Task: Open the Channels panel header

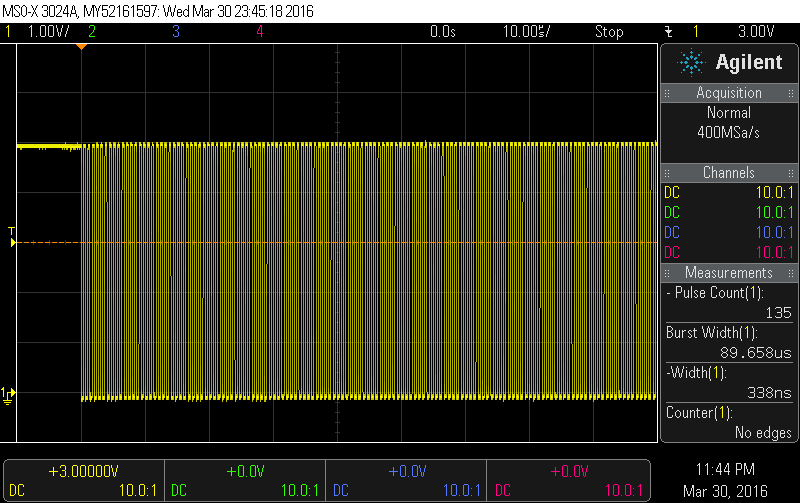Action: (x=728, y=173)
